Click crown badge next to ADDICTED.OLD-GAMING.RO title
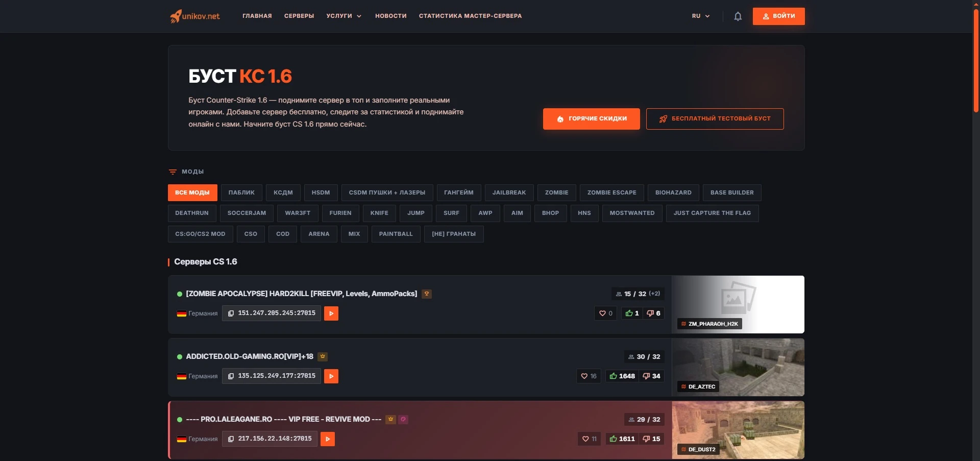Viewport: 980px width, 461px height. [x=323, y=357]
